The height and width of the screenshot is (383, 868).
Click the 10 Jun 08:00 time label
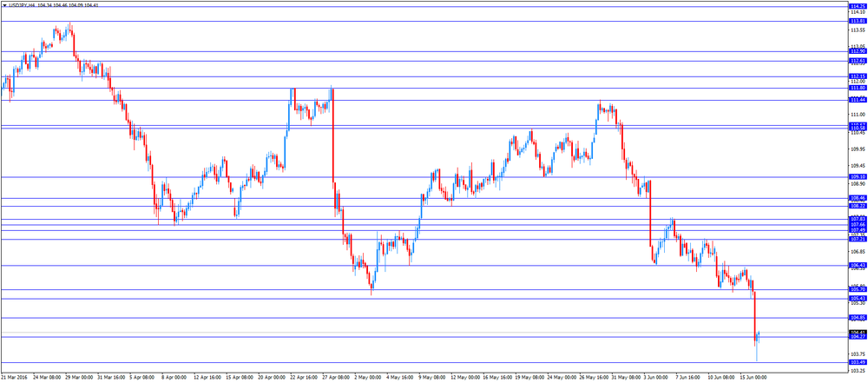click(x=721, y=378)
